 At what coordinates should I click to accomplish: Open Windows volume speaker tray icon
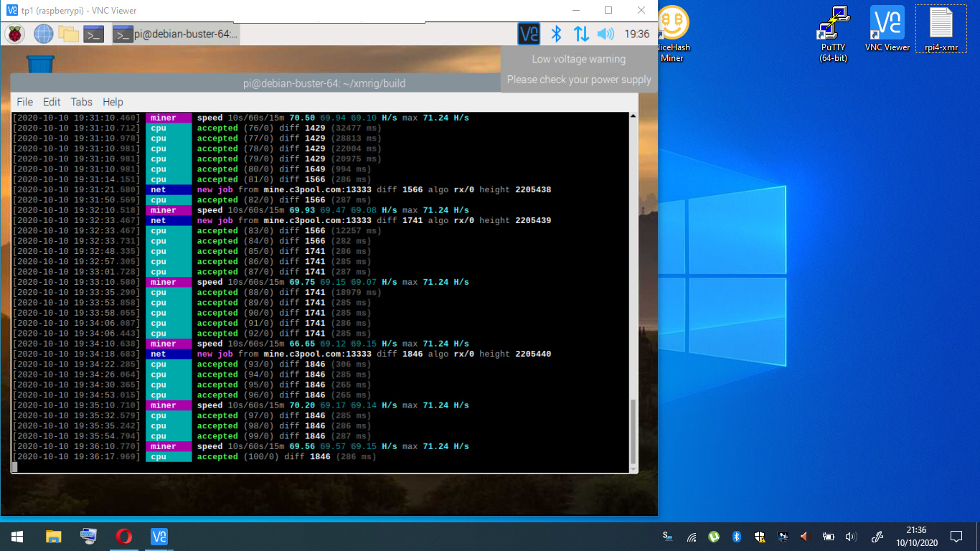click(852, 536)
